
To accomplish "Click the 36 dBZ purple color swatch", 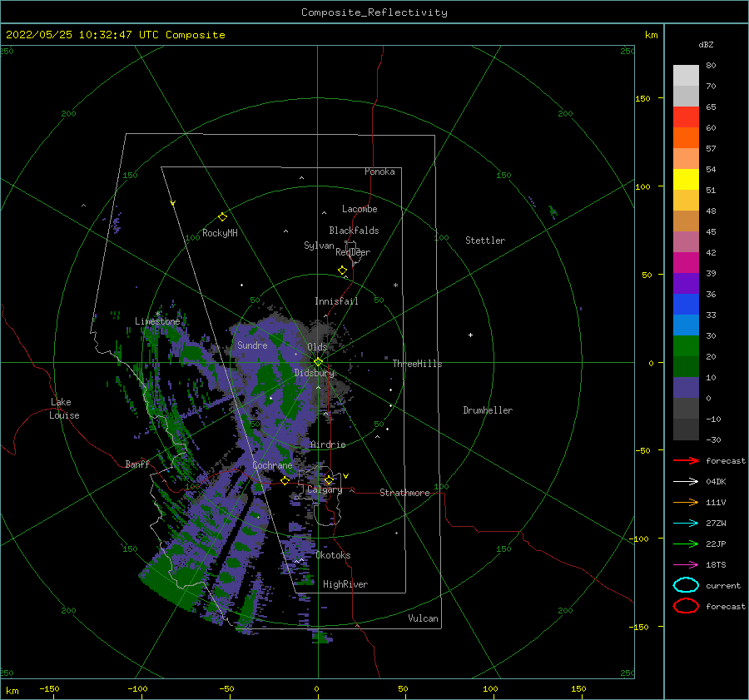I will pyautogui.click(x=686, y=284).
